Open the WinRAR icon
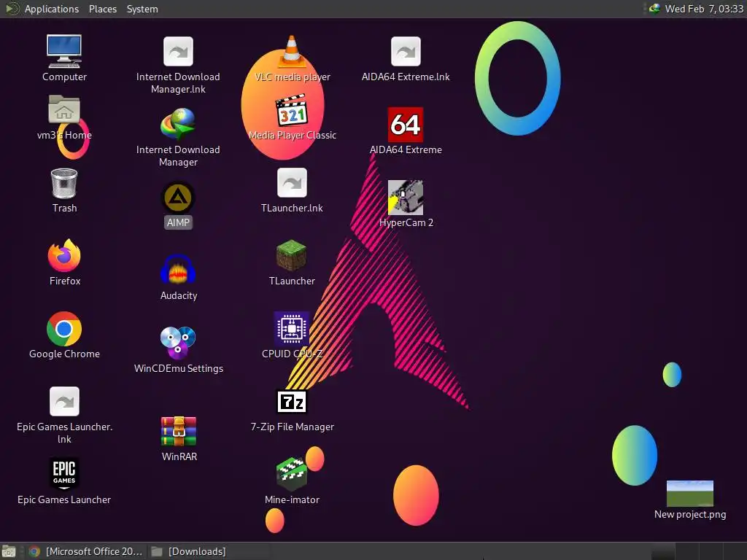This screenshot has width=747, height=560. [179, 431]
